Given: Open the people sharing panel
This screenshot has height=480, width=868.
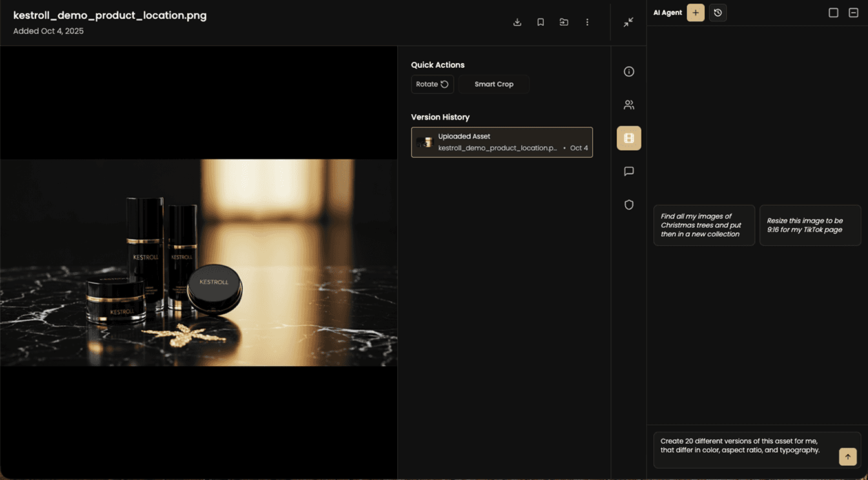Looking at the screenshot, I should coord(629,105).
